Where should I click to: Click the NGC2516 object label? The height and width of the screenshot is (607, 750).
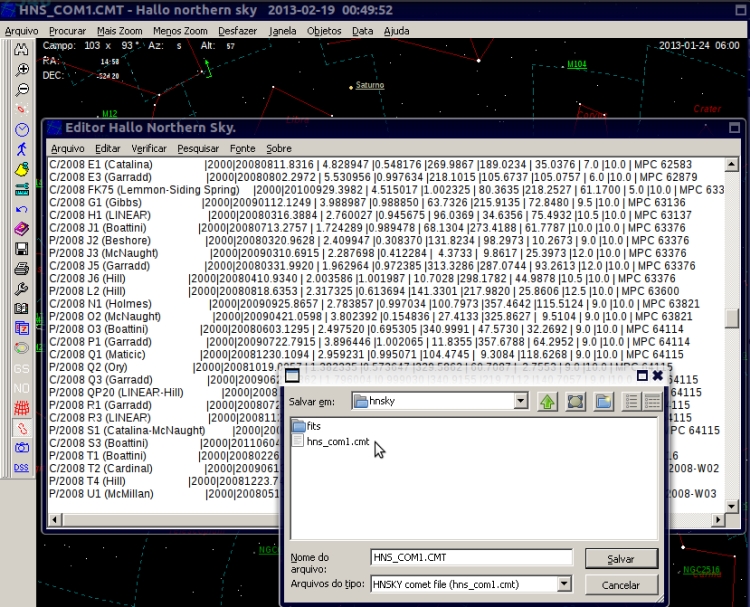701,570
